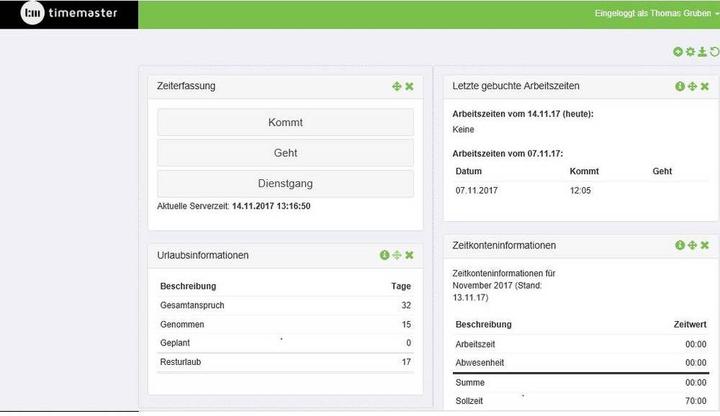This screenshot has width=720, height=416.
Task: Click the timemaster logo
Action: click(x=69, y=13)
